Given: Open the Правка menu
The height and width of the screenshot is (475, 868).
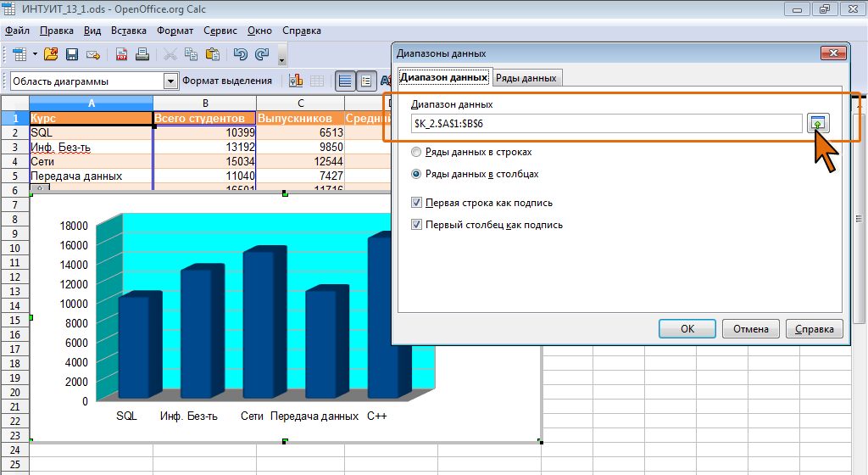Looking at the screenshot, I should tap(57, 31).
